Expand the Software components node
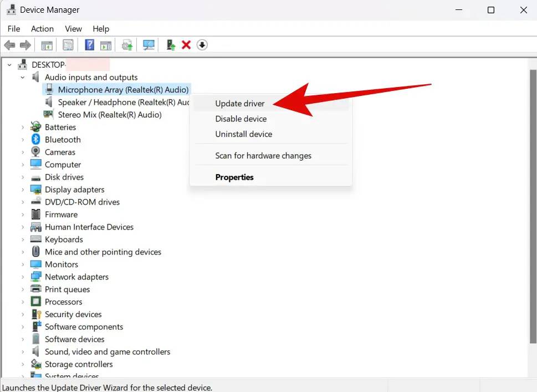 (x=23, y=327)
